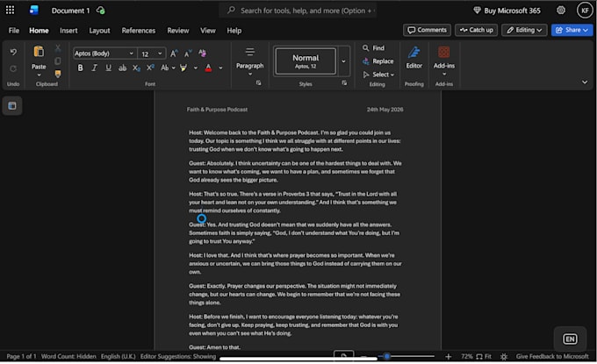Click Buy Microsoft 365
The image size is (597, 364).
point(507,11)
